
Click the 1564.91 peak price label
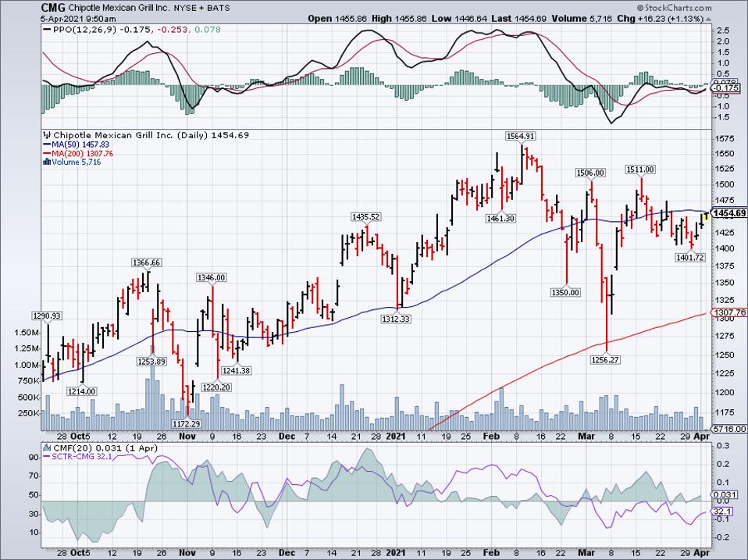[521, 136]
